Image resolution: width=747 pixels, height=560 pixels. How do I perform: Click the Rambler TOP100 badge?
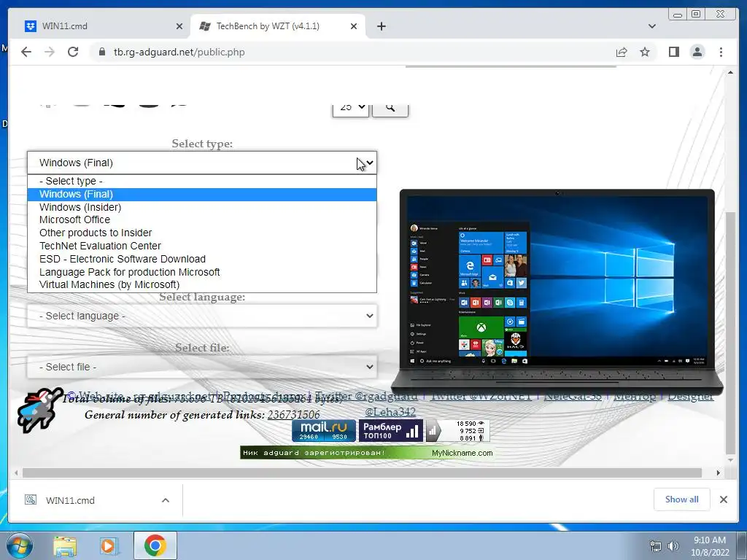click(x=390, y=430)
